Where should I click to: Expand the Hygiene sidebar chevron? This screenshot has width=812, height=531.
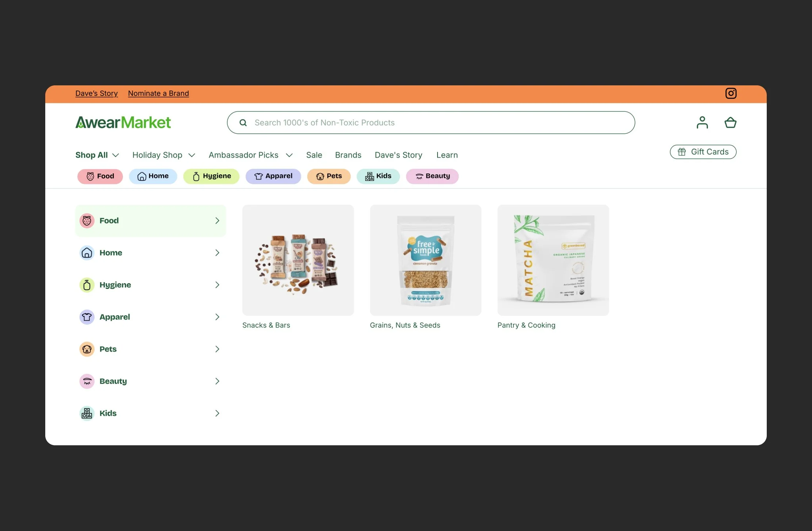[x=217, y=285]
